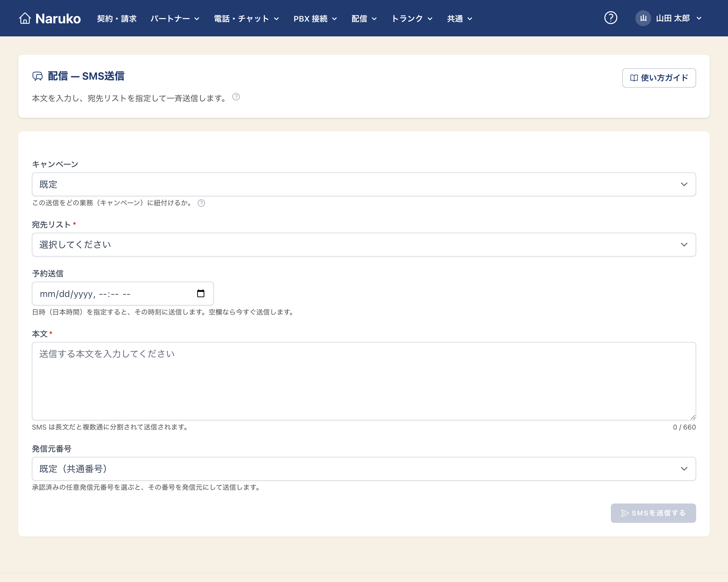Click the SMSを送信する button
The height and width of the screenshot is (582, 728).
653,513
